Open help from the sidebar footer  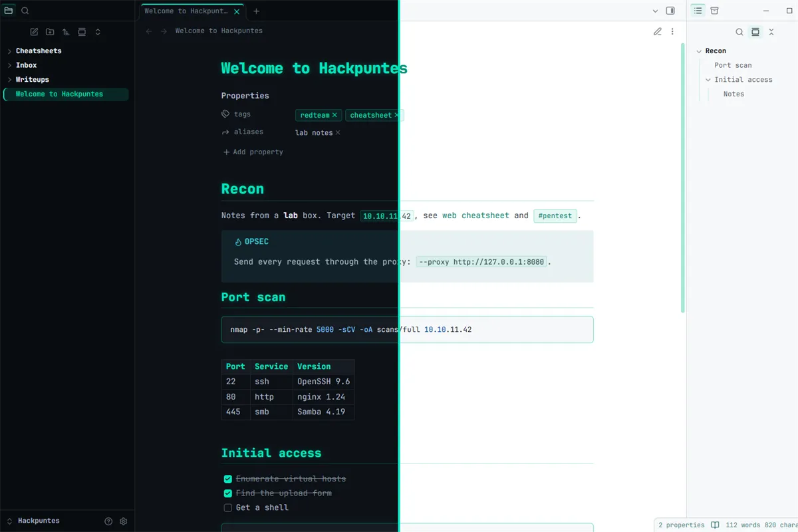coord(108,521)
